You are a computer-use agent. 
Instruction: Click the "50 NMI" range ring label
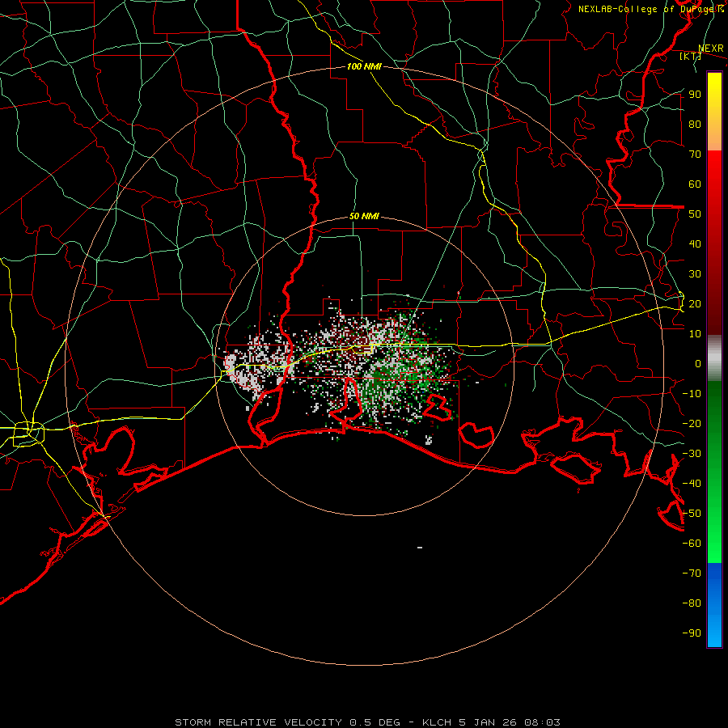[x=364, y=216]
